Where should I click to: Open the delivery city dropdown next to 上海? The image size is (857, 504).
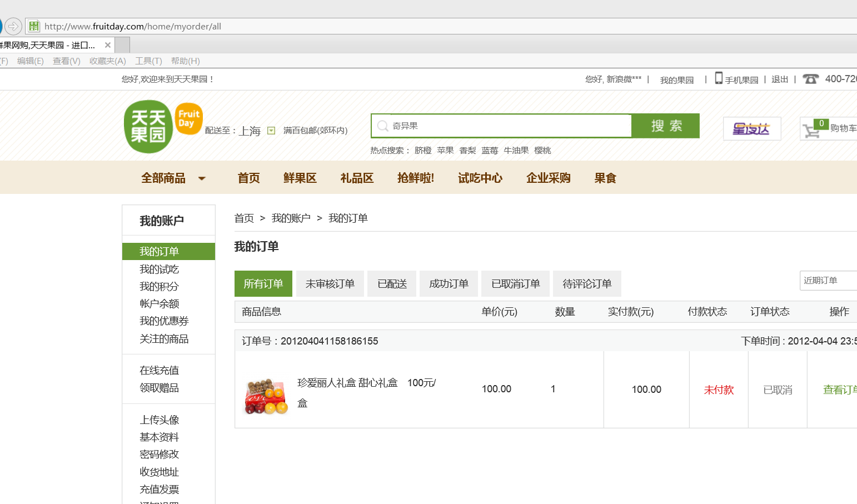271,131
